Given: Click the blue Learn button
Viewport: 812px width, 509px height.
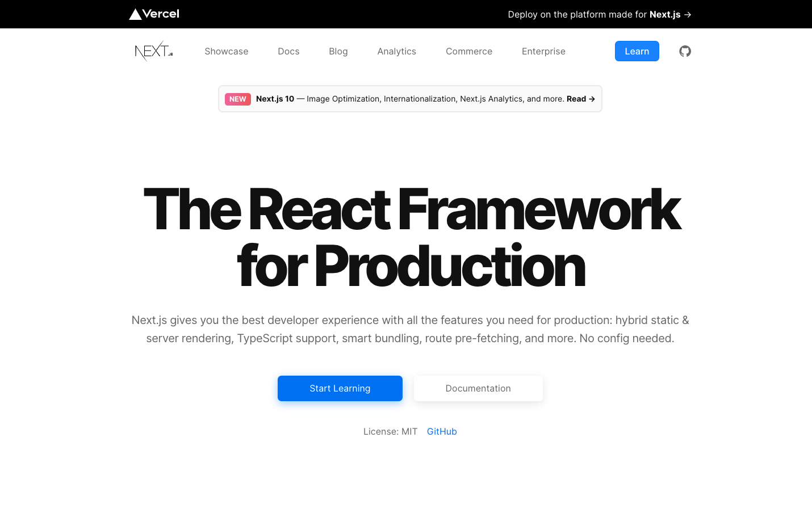Looking at the screenshot, I should pos(637,51).
